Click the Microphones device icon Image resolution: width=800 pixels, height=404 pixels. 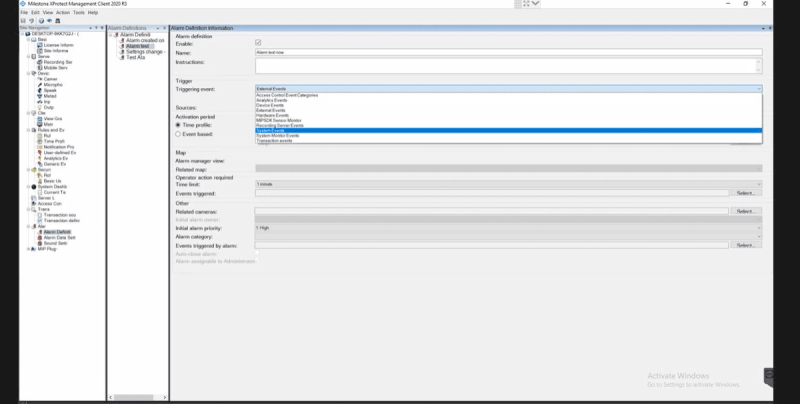[x=40, y=85]
